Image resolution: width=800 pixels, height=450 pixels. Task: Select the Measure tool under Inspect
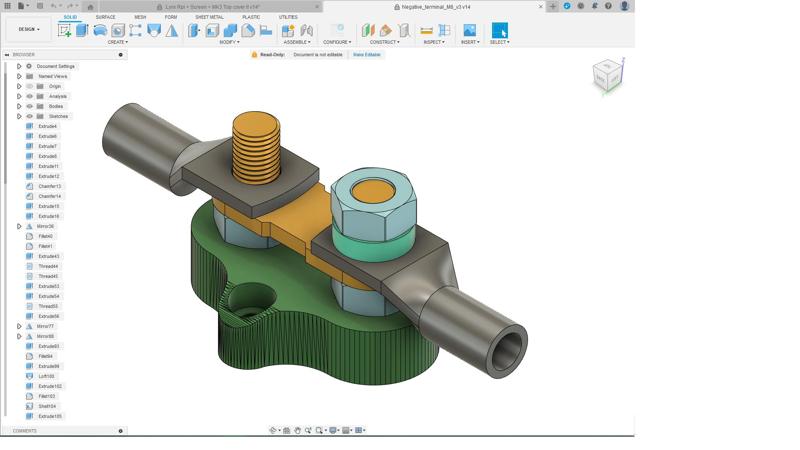click(x=426, y=30)
